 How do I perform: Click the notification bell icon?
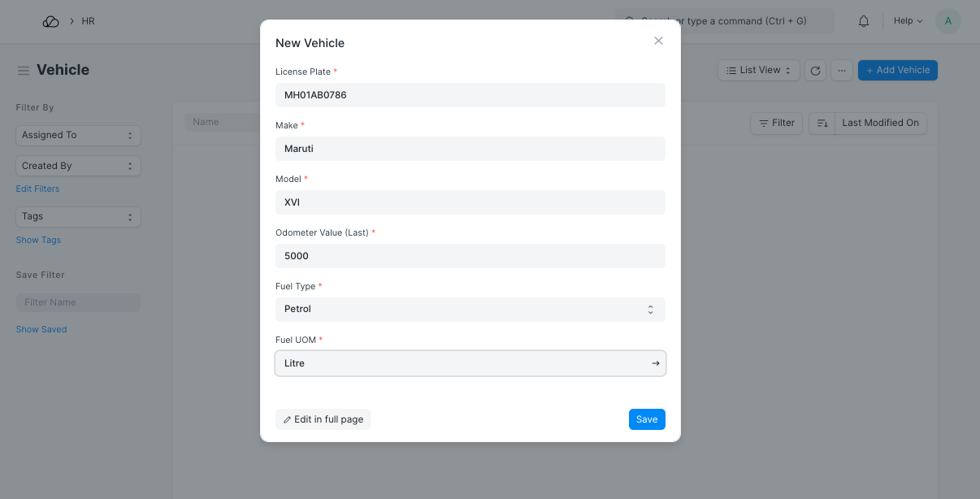864,21
